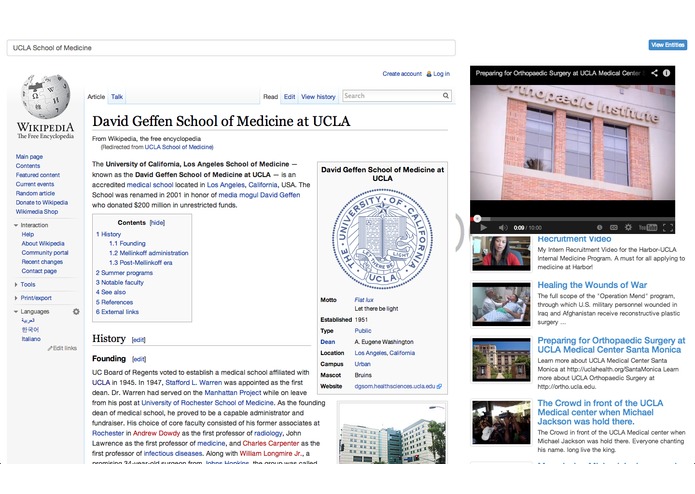Open the Michael Jackson crowd thumbnail
Image resolution: width=695 pixels, height=494 pixels.
[501, 422]
